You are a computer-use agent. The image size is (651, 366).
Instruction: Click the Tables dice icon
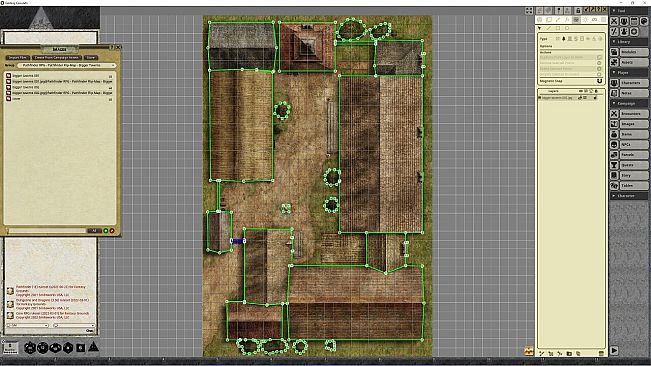click(x=614, y=185)
